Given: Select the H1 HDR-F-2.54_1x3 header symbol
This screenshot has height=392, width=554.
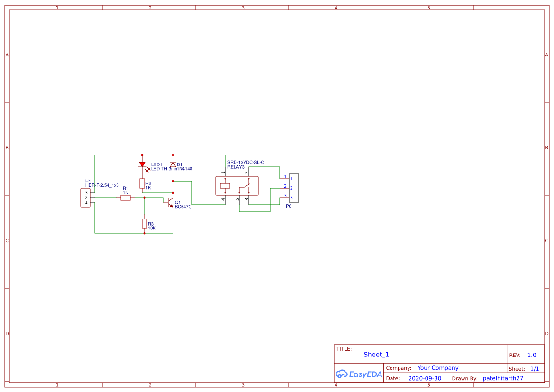Looking at the screenshot, I should point(85,197).
